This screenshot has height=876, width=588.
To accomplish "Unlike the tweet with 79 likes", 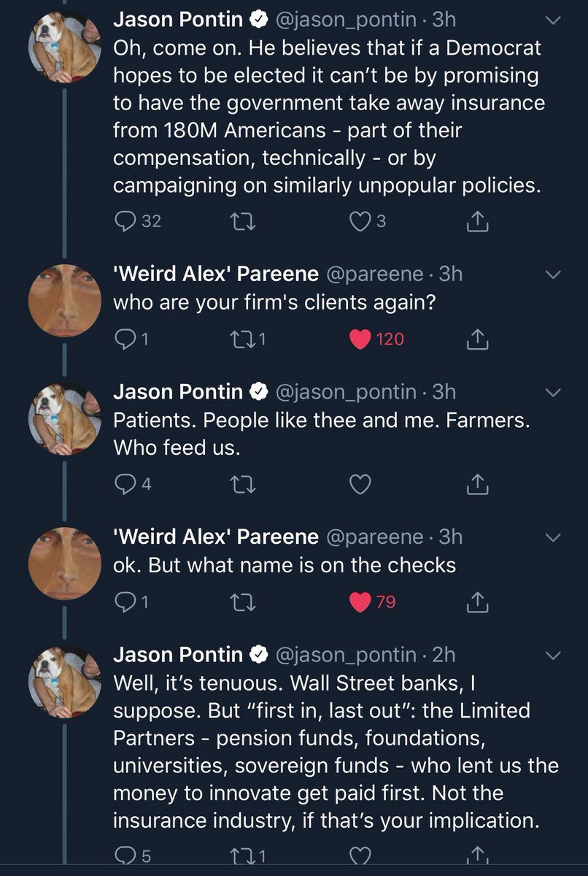I will [x=360, y=602].
